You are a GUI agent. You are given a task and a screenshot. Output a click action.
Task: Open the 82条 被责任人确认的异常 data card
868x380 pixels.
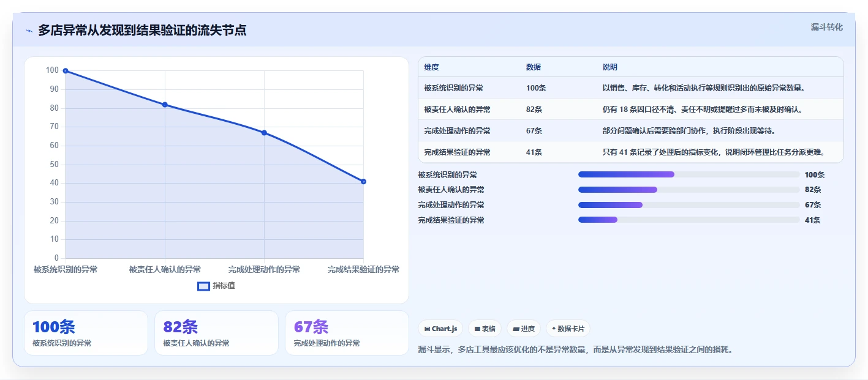click(x=216, y=333)
